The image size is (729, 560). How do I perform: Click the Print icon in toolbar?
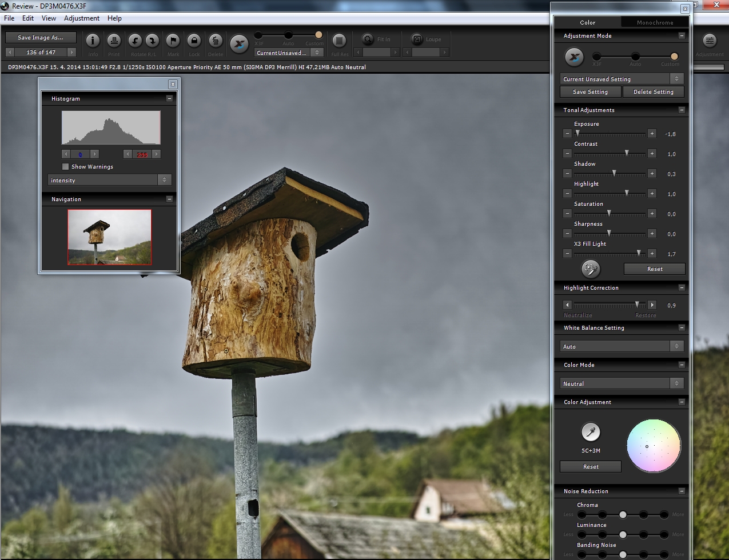tap(114, 41)
